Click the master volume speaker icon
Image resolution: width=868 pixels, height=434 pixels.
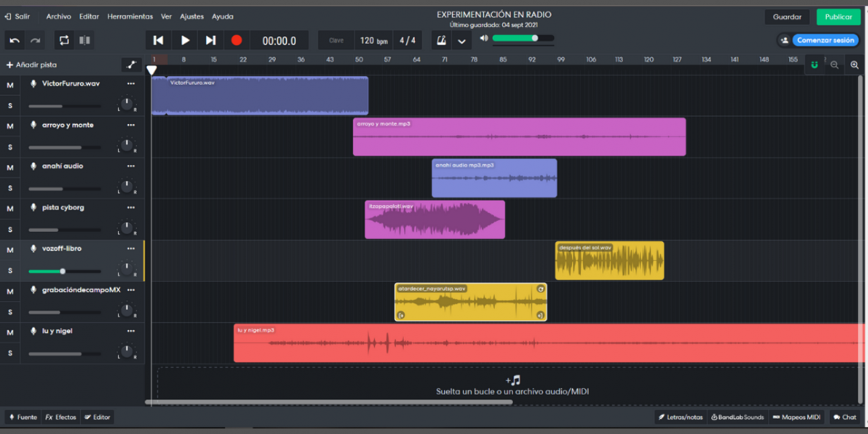[x=483, y=38]
